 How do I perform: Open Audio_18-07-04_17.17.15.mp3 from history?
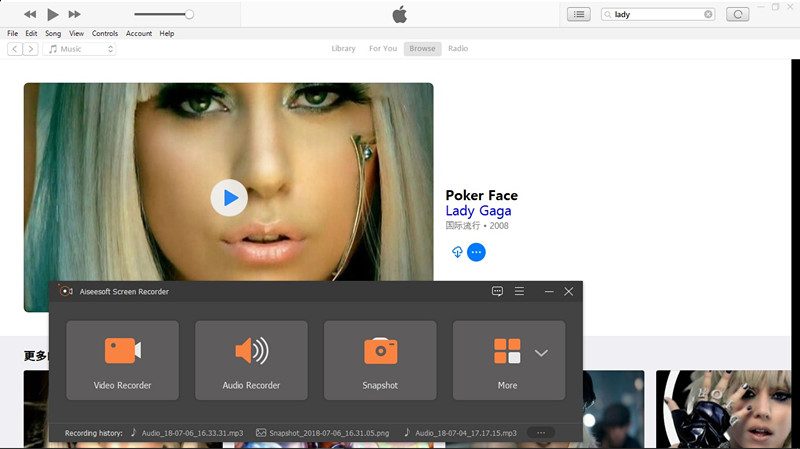click(x=460, y=433)
